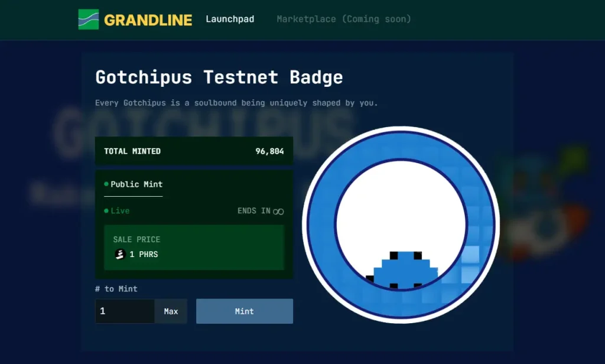Viewport: 605px width, 364px height.
Task: Focus the # to Mint quantity field
Action: (125, 311)
